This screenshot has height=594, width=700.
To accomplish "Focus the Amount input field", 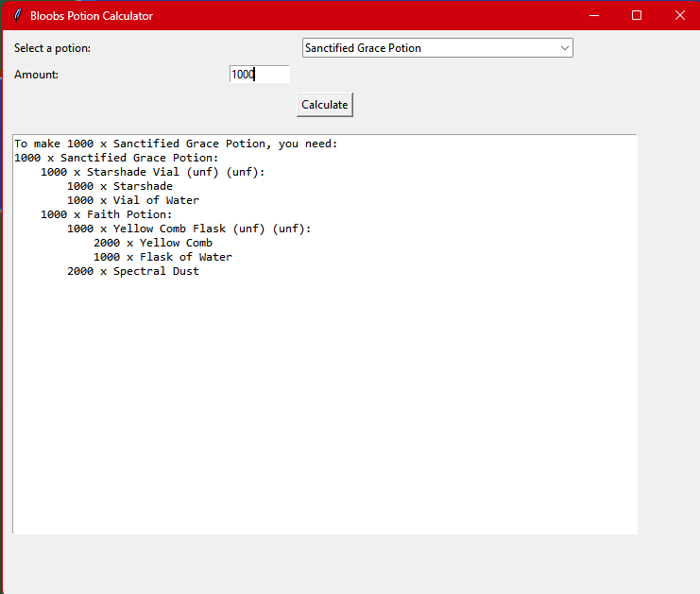I will 260,74.
